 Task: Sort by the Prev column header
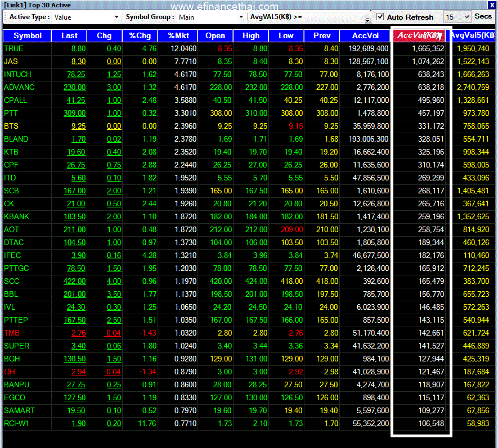pos(321,35)
